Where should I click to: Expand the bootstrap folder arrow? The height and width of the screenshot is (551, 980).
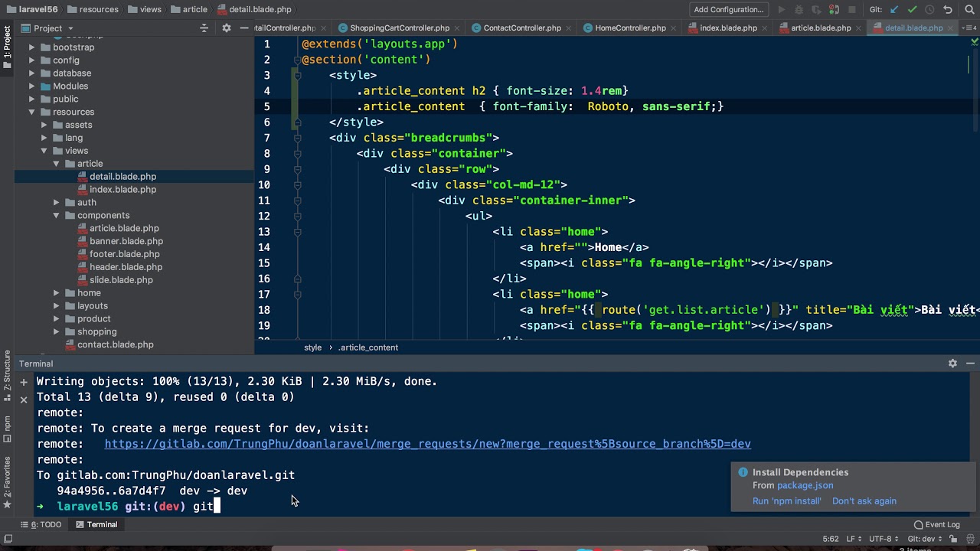[x=32, y=47]
